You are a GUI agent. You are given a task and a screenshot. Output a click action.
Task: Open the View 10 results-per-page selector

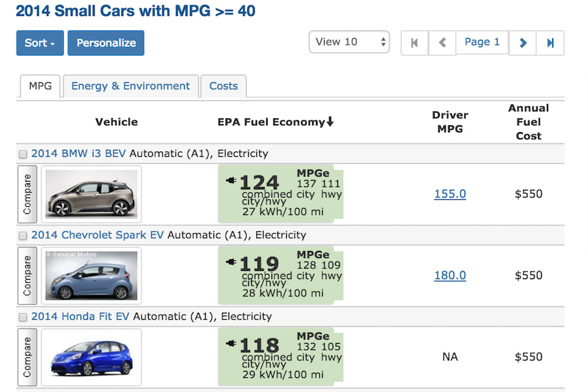pos(349,42)
